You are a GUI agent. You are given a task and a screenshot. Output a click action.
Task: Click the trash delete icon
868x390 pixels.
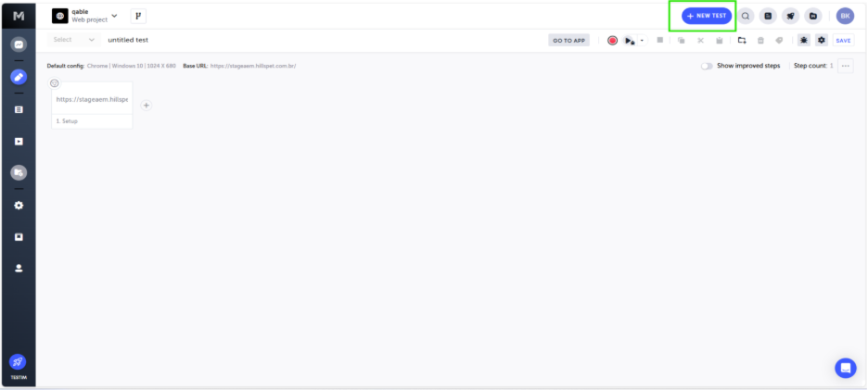760,41
